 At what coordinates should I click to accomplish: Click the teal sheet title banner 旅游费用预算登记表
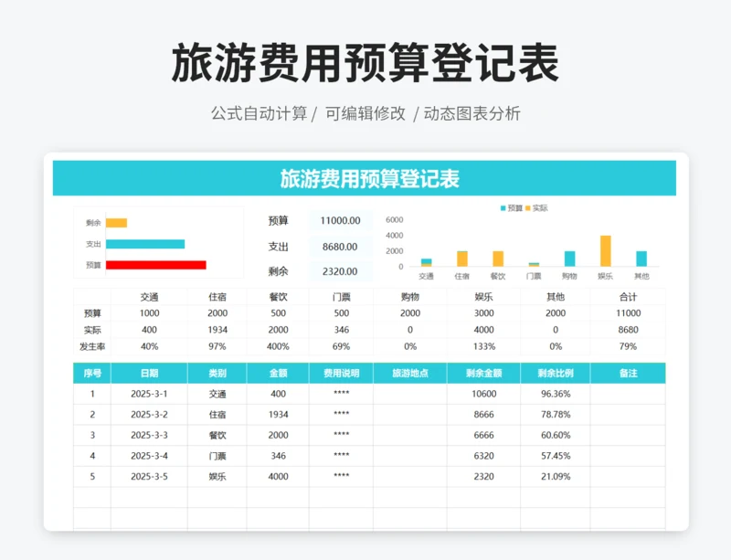coord(364,178)
